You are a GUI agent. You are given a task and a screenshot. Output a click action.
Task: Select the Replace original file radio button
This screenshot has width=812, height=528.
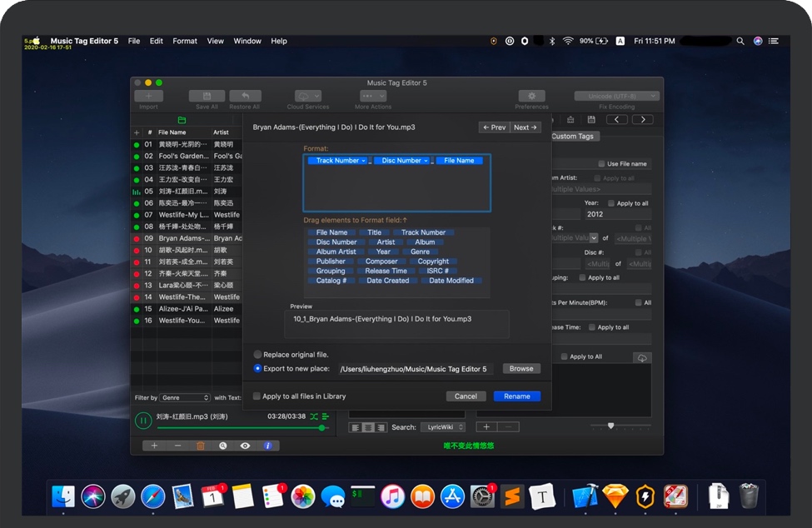pos(258,355)
